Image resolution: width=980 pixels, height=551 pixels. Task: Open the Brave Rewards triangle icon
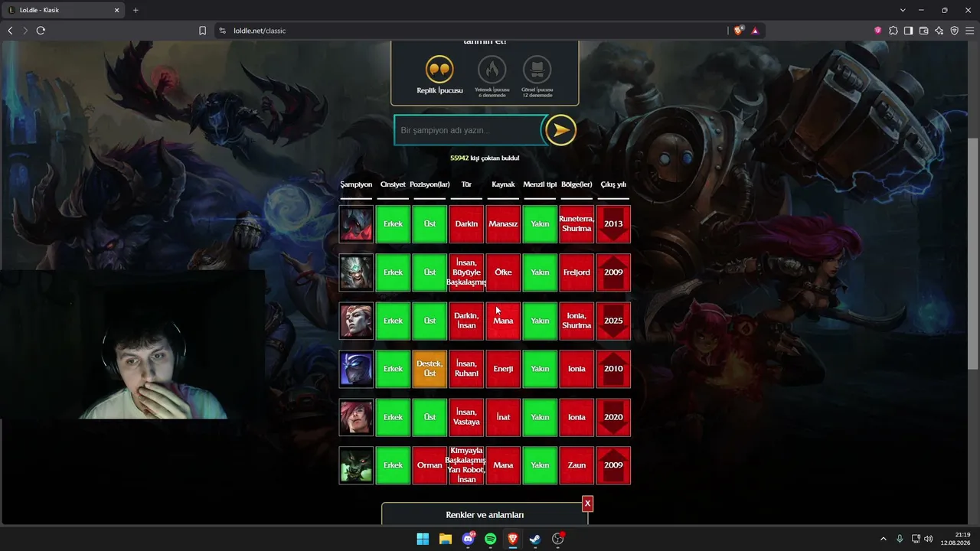coord(755,31)
